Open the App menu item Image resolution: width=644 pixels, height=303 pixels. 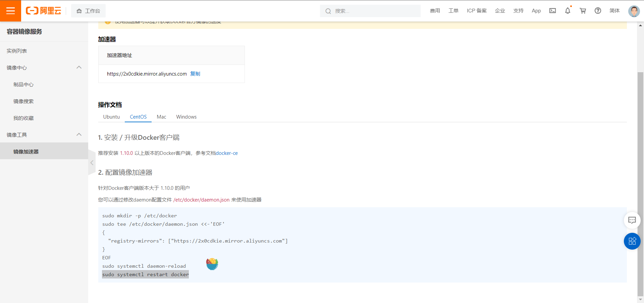[536, 11]
